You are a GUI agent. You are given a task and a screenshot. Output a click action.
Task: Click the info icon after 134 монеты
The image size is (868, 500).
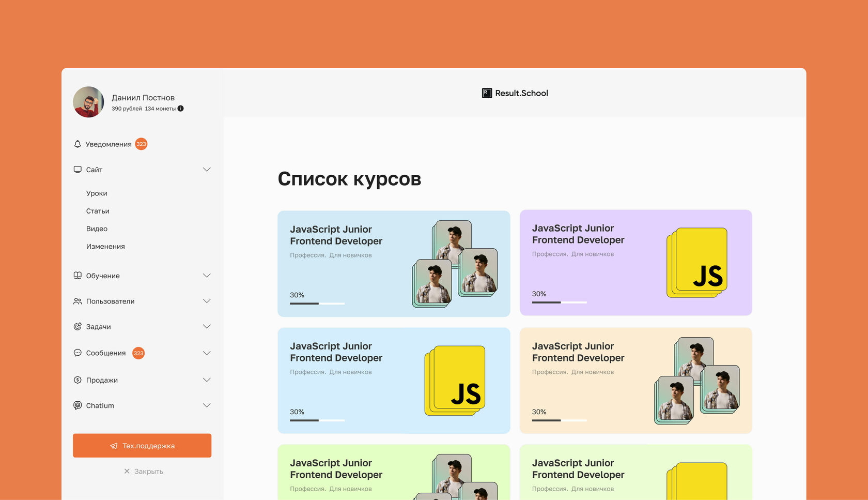pyautogui.click(x=181, y=109)
